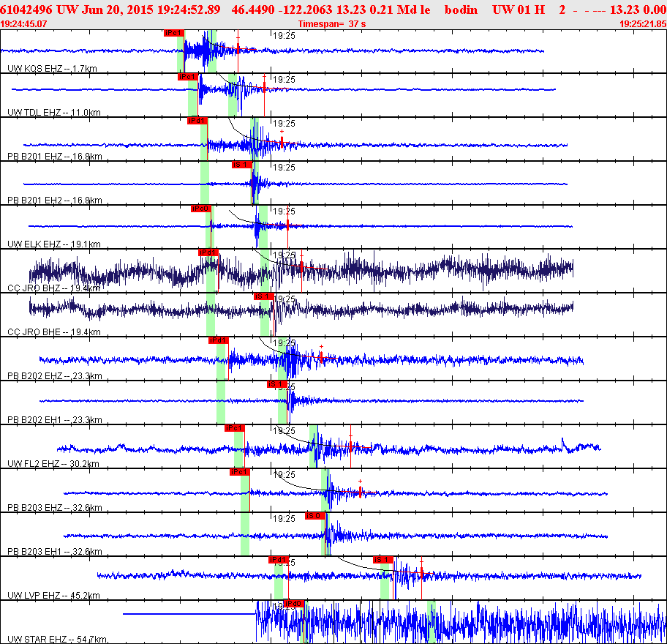Screen dimensions: 667x644
Task: Click the event ID '61042496' in the header
Action: click(26, 10)
